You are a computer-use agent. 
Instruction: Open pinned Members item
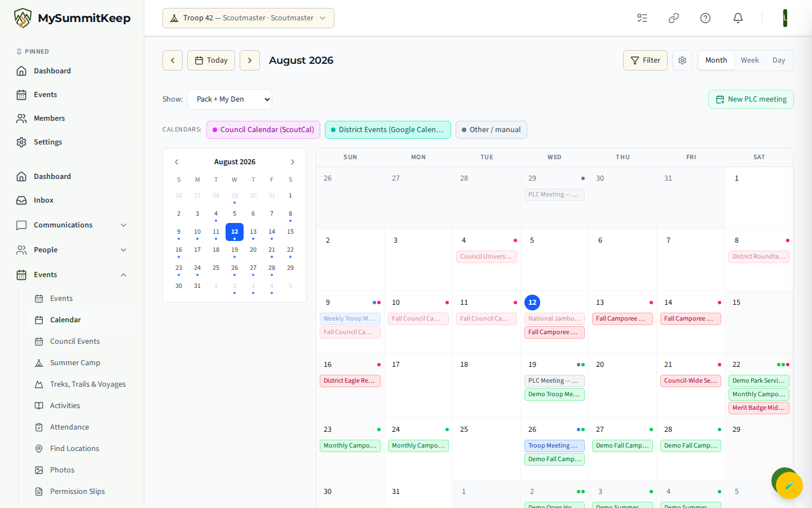pyautogui.click(x=72, y=119)
